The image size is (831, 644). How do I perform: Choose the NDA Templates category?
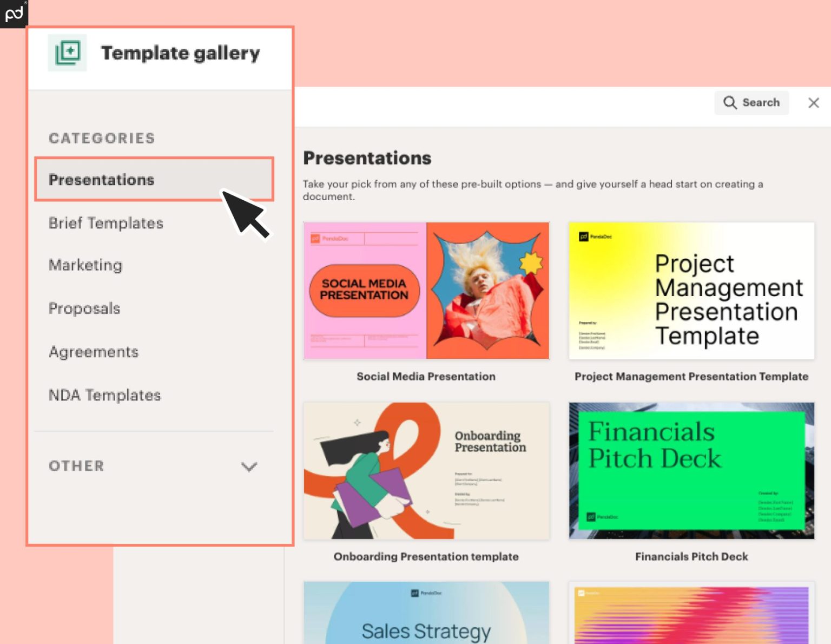click(105, 395)
